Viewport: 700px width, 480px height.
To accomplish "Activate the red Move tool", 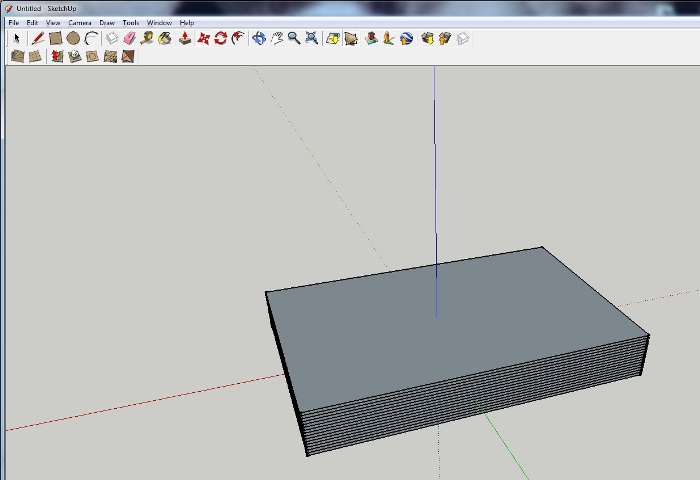I will pyautogui.click(x=203, y=39).
